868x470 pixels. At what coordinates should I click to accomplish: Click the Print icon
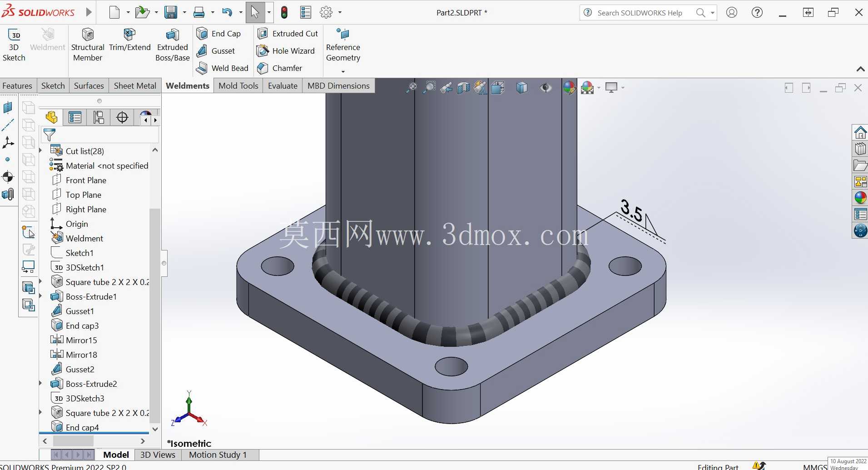(x=199, y=12)
